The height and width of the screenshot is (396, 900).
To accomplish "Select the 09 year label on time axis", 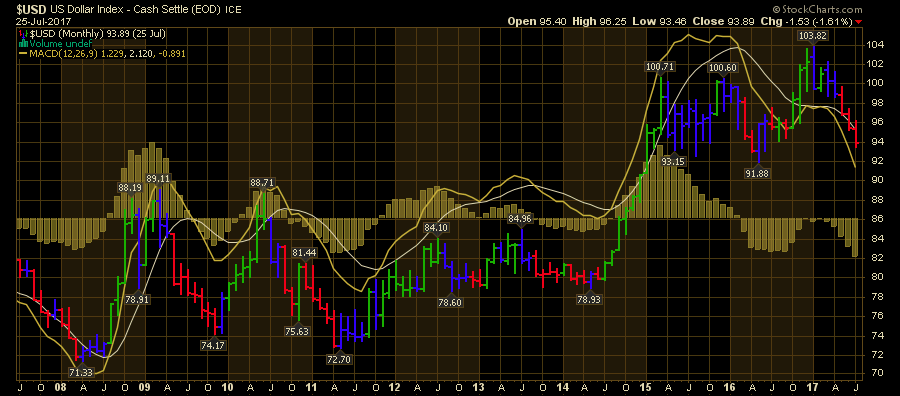I will 146,388.
